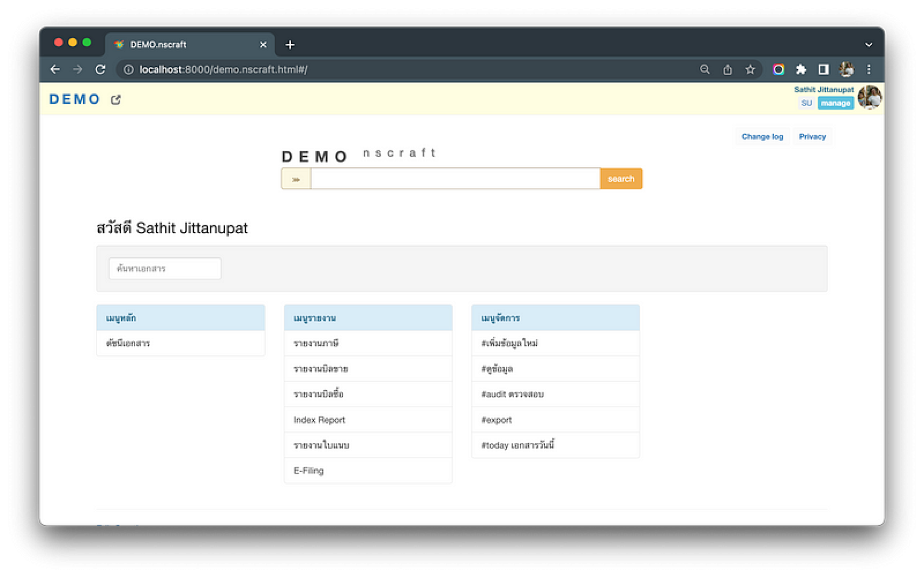
Task: Select the Index Report menu item
Action: pyautogui.click(x=319, y=420)
